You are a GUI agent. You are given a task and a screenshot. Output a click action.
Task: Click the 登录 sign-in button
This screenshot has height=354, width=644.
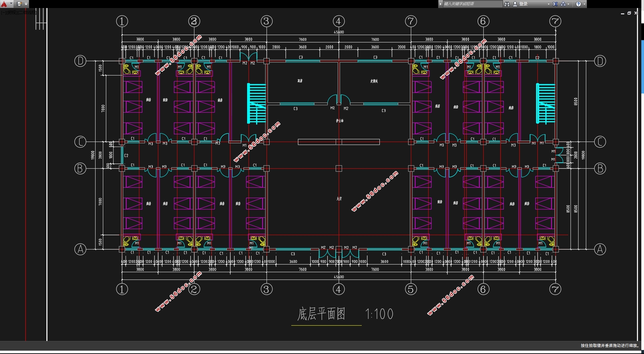[523, 4]
